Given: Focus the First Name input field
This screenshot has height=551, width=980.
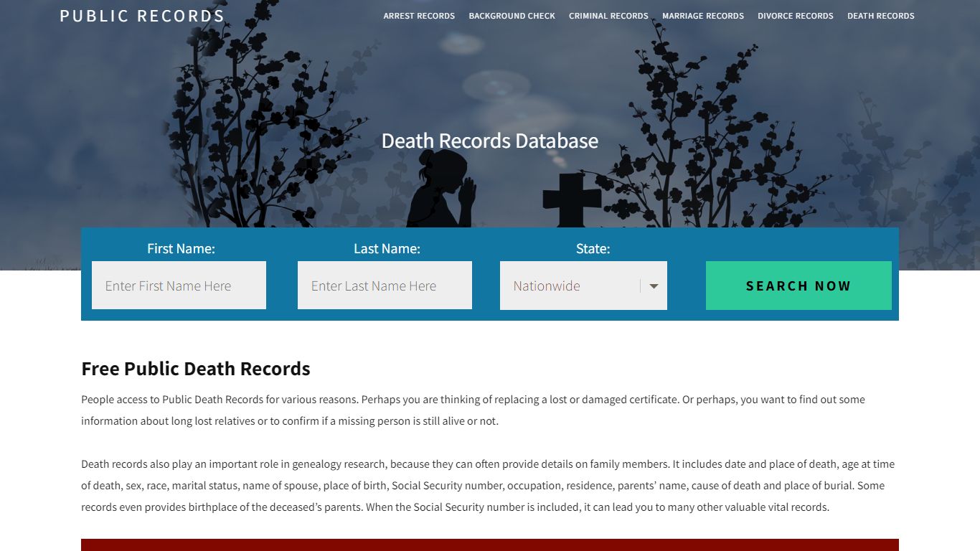Looking at the screenshot, I should [x=179, y=286].
